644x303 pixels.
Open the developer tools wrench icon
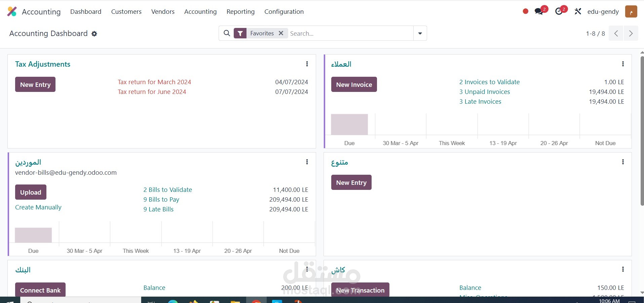pyautogui.click(x=578, y=11)
